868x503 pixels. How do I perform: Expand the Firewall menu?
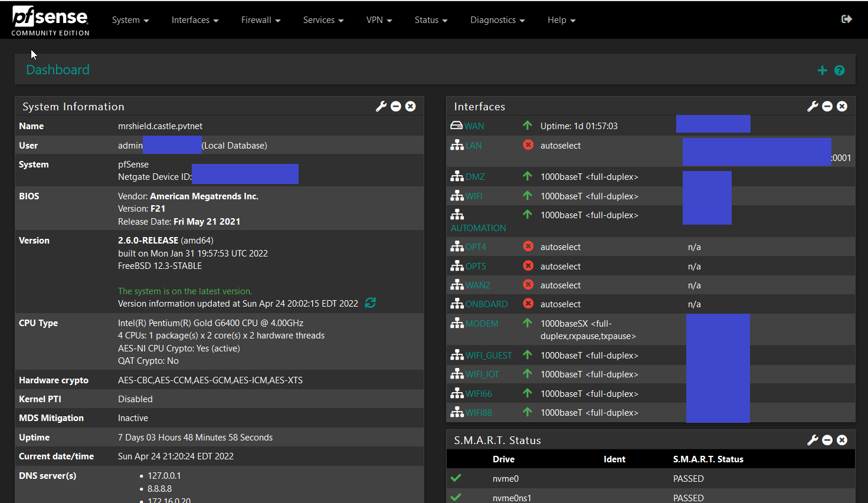click(261, 20)
